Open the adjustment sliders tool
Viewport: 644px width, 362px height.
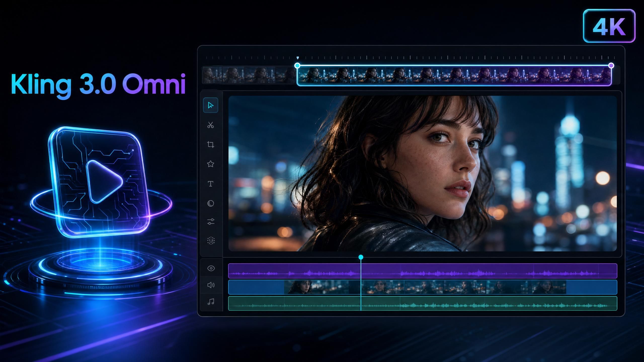pyautogui.click(x=211, y=222)
